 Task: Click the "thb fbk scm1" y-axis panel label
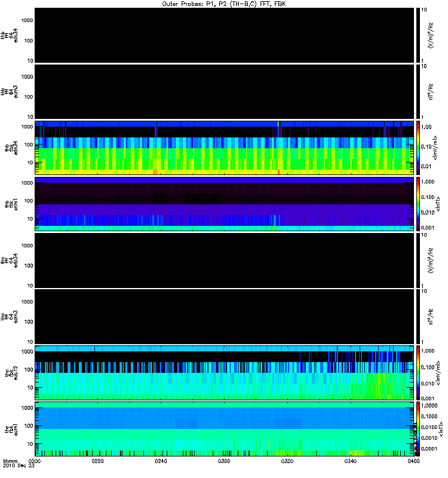pos(11,204)
